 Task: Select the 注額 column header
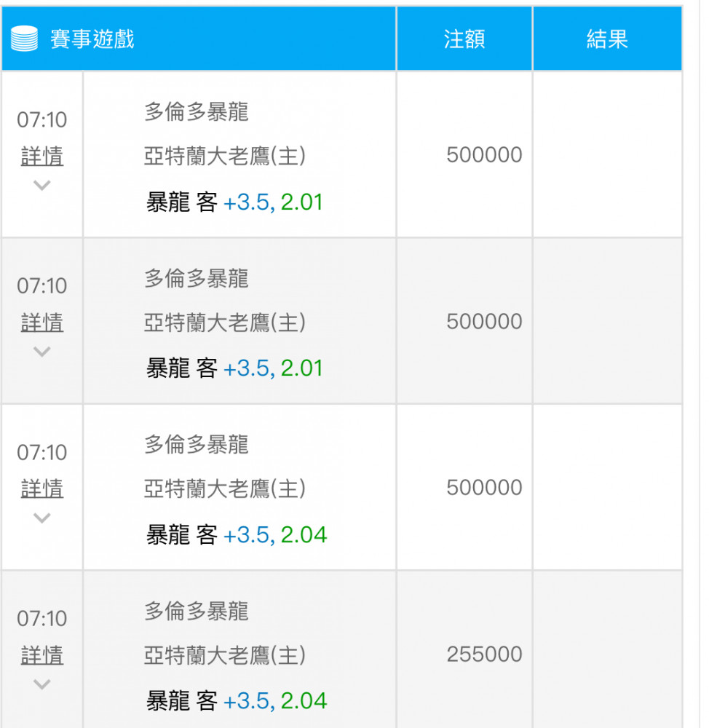click(464, 39)
